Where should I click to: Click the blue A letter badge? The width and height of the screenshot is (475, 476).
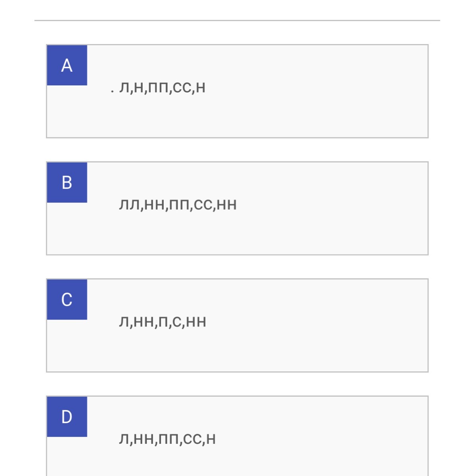(67, 65)
